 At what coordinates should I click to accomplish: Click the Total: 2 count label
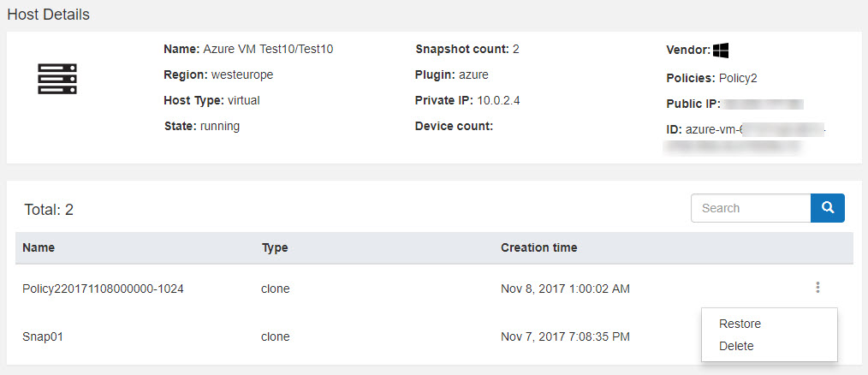point(48,209)
